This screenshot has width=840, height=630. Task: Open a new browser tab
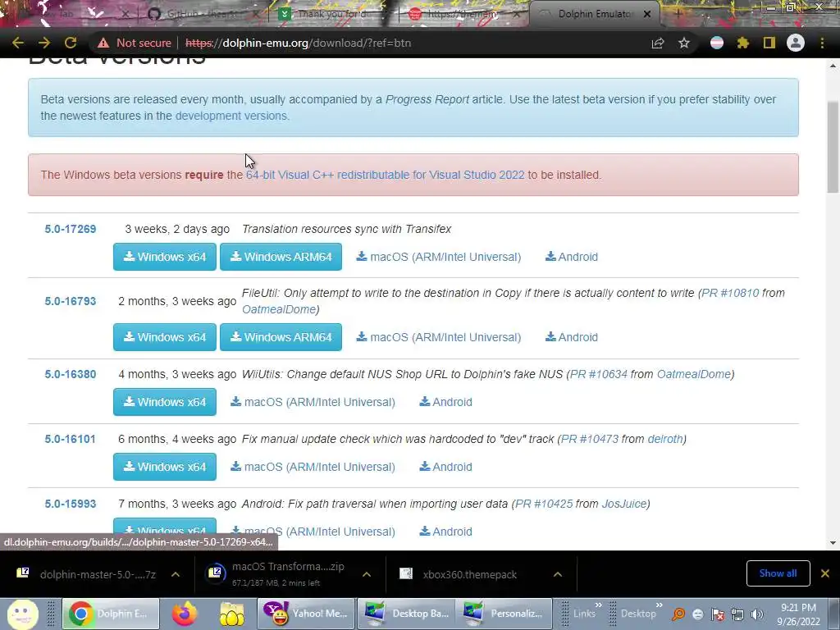click(678, 14)
